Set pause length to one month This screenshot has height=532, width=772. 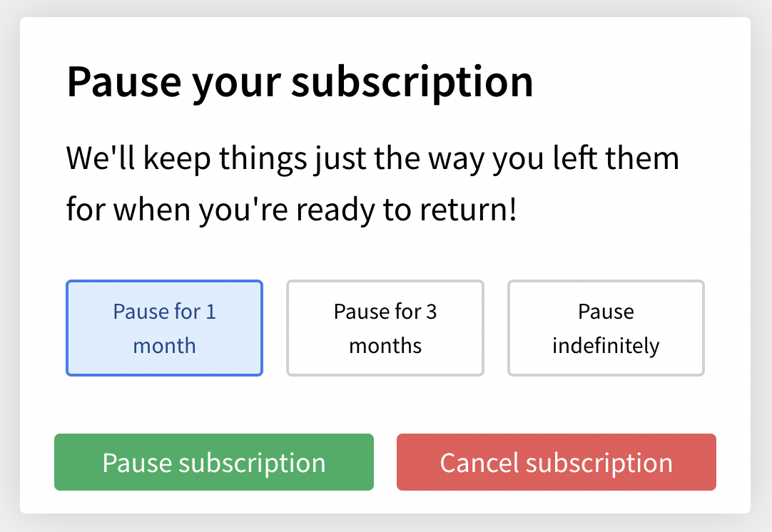point(164,328)
